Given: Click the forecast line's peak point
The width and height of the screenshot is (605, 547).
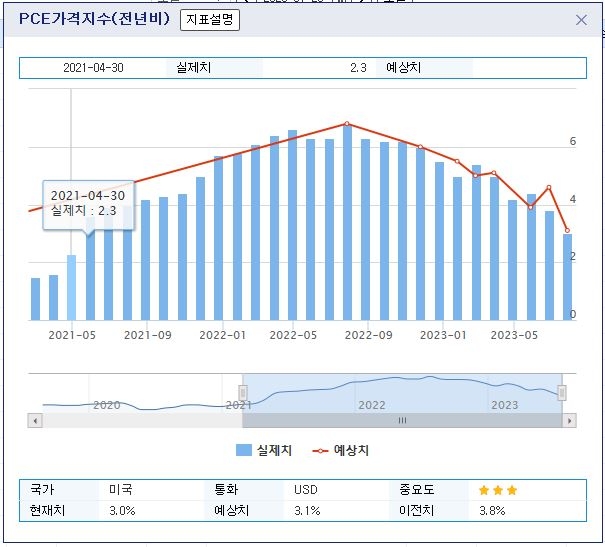Looking at the screenshot, I should [347, 124].
